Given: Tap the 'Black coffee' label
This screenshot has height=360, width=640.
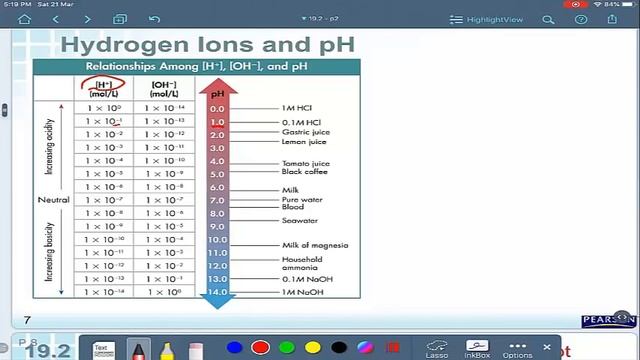Looking at the screenshot, I should (304, 172).
